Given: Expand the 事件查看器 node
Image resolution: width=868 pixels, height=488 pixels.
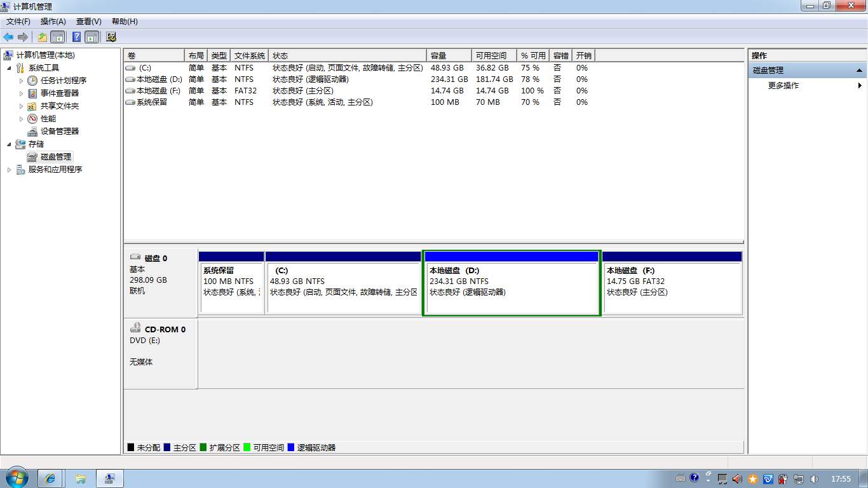Looking at the screenshot, I should 21,93.
